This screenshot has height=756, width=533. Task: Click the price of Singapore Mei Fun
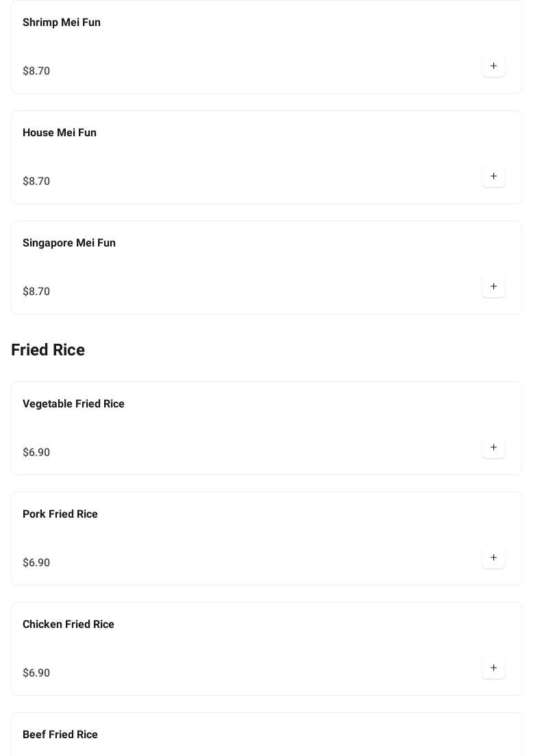(x=36, y=292)
